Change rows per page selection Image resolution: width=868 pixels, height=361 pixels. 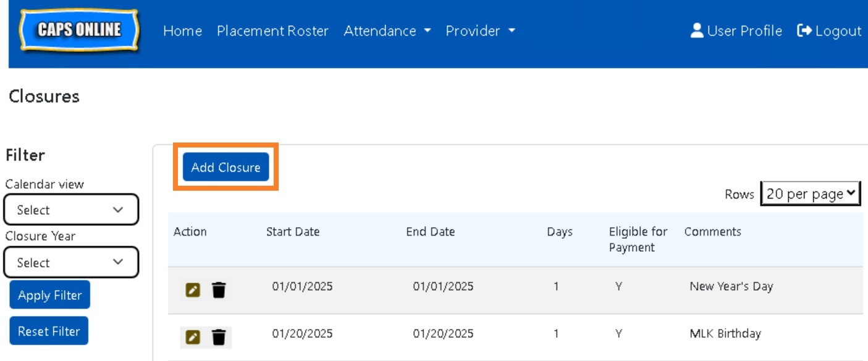811,194
